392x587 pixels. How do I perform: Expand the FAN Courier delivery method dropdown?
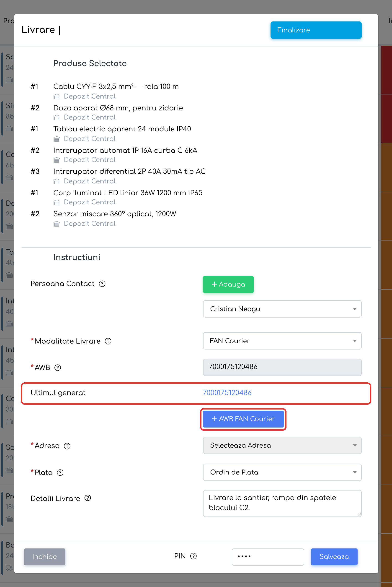pyautogui.click(x=282, y=341)
